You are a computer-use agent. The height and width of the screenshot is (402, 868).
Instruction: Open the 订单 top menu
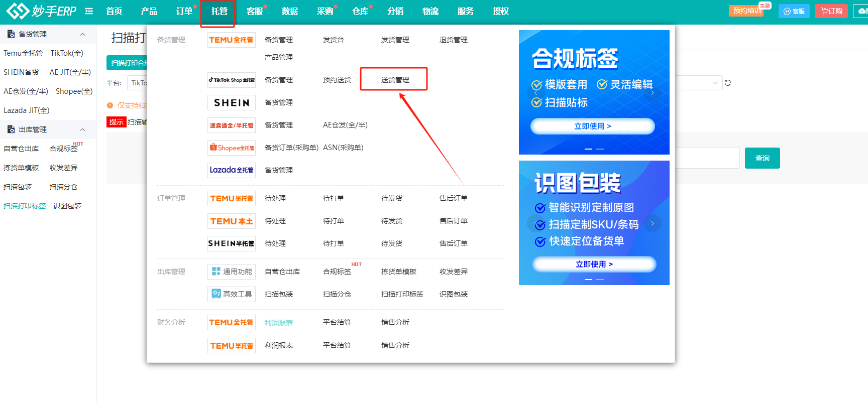pos(184,11)
